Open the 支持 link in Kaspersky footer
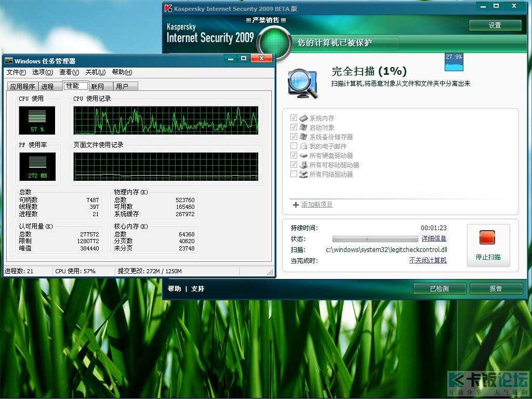The width and height of the screenshot is (532, 399). tap(197, 289)
